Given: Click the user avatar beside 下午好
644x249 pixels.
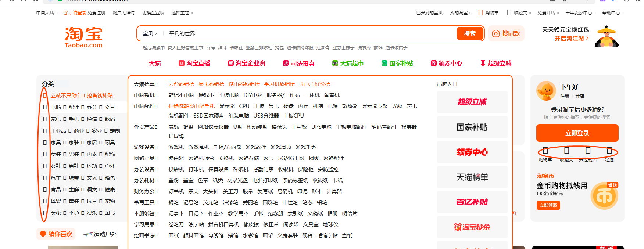Looking at the screenshot, I should click(546, 90).
